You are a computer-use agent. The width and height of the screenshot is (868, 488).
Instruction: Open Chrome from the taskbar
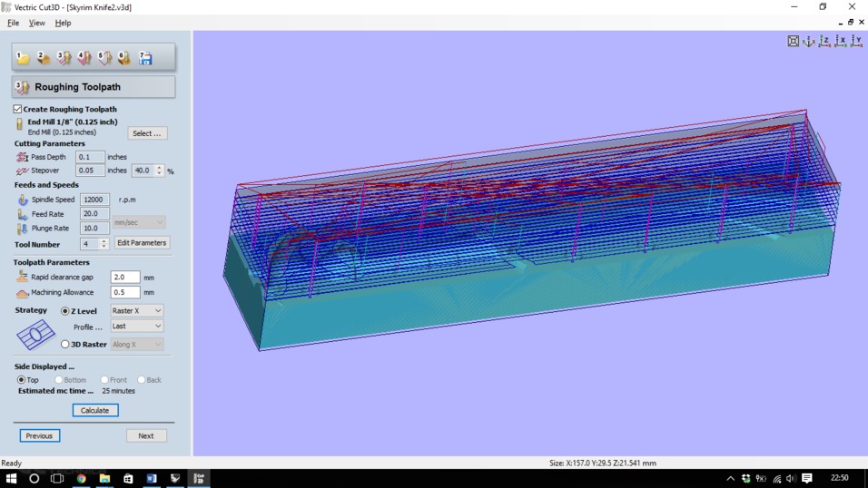click(82, 479)
